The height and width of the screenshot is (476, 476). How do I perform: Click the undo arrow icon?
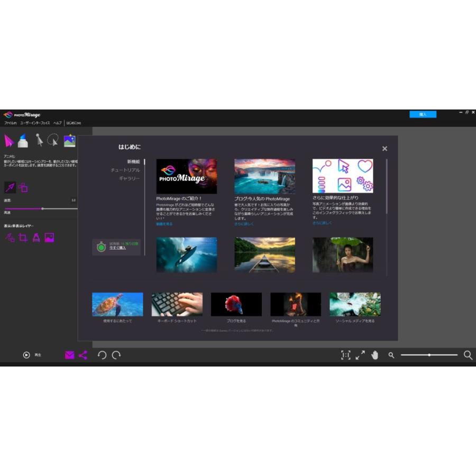[x=102, y=355]
